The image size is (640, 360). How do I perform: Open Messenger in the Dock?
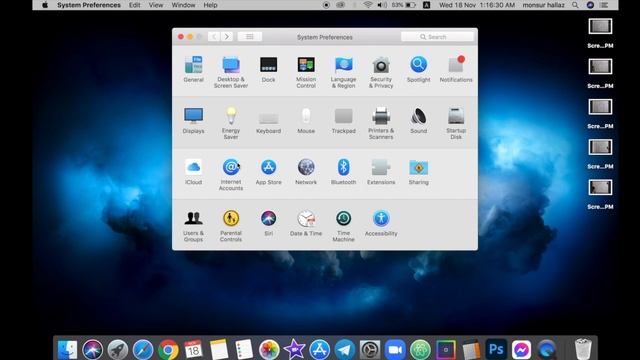tap(521, 349)
